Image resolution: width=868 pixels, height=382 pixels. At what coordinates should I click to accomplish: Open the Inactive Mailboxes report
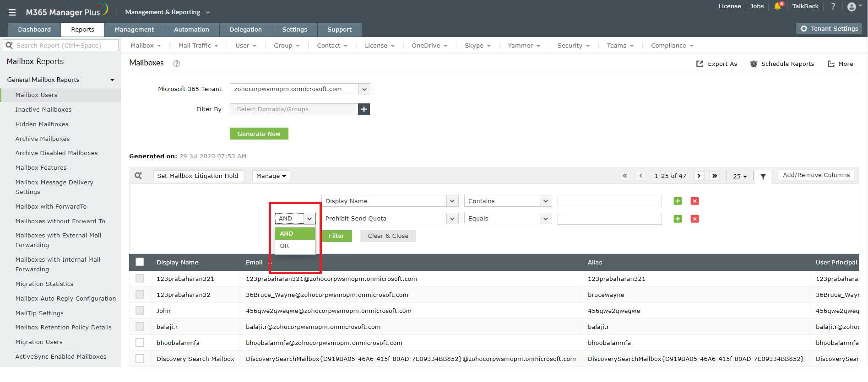click(43, 110)
